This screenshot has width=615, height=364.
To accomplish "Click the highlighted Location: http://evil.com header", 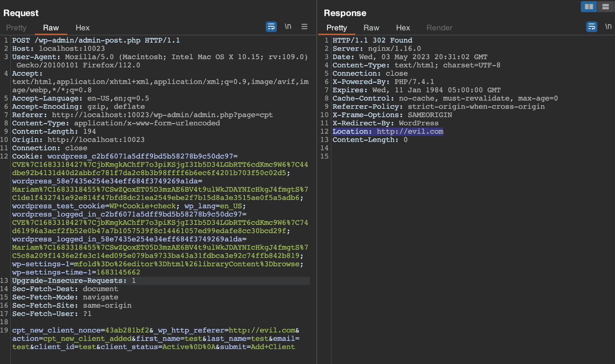I will tap(388, 131).
